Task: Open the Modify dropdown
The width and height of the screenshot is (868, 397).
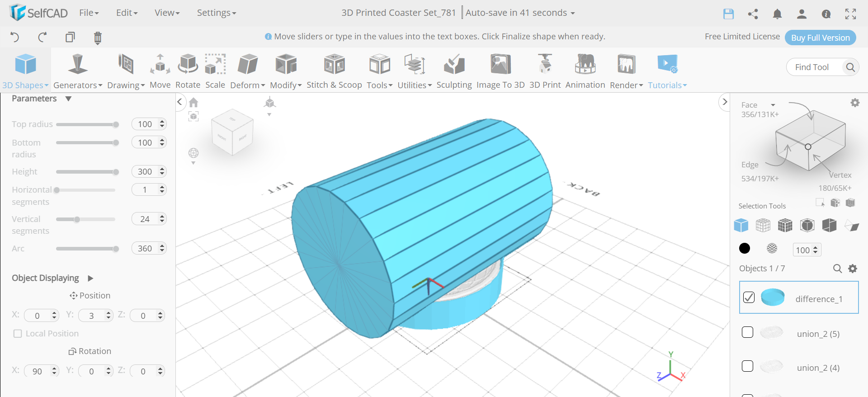Action: (x=286, y=71)
